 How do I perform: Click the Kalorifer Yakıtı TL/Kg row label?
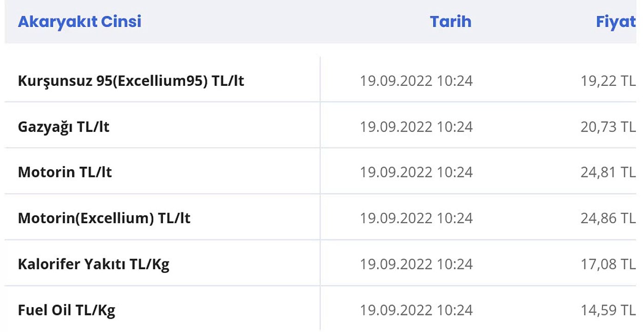tap(93, 264)
